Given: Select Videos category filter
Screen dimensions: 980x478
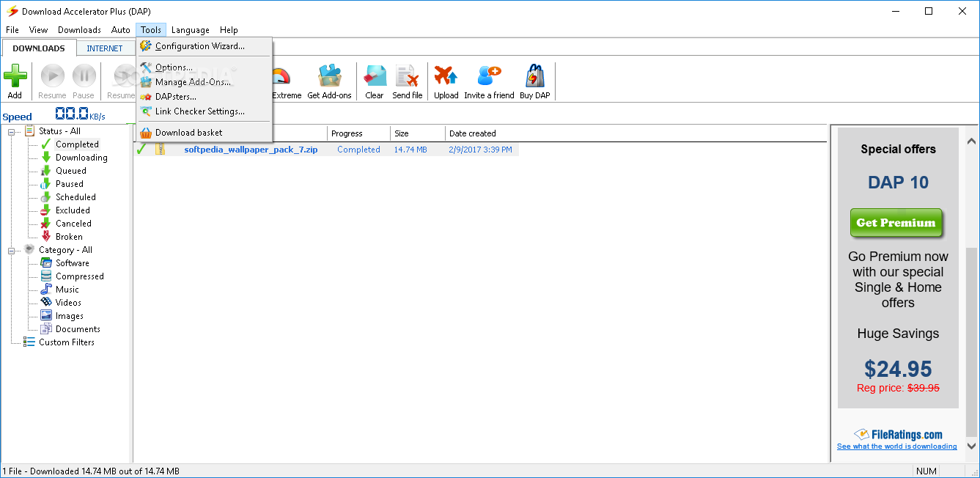Looking at the screenshot, I should [68, 303].
